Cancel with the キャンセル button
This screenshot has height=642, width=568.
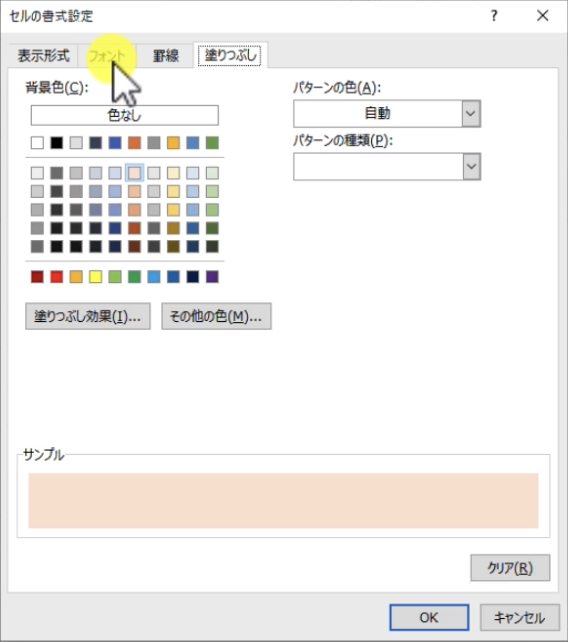coord(519,617)
